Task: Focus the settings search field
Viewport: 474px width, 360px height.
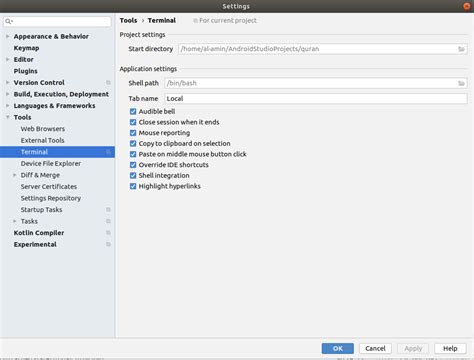Action: click(57, 21)
